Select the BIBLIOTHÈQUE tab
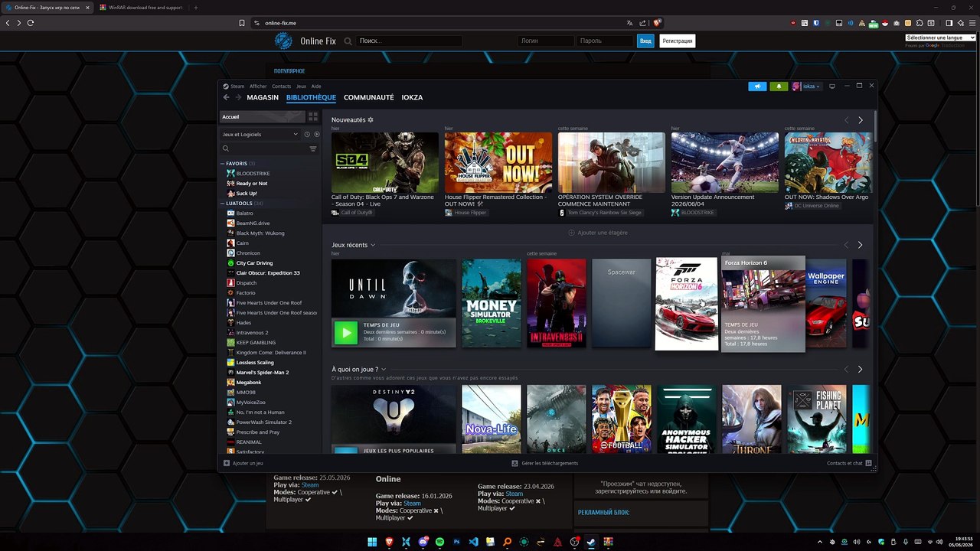 [311, 97]
